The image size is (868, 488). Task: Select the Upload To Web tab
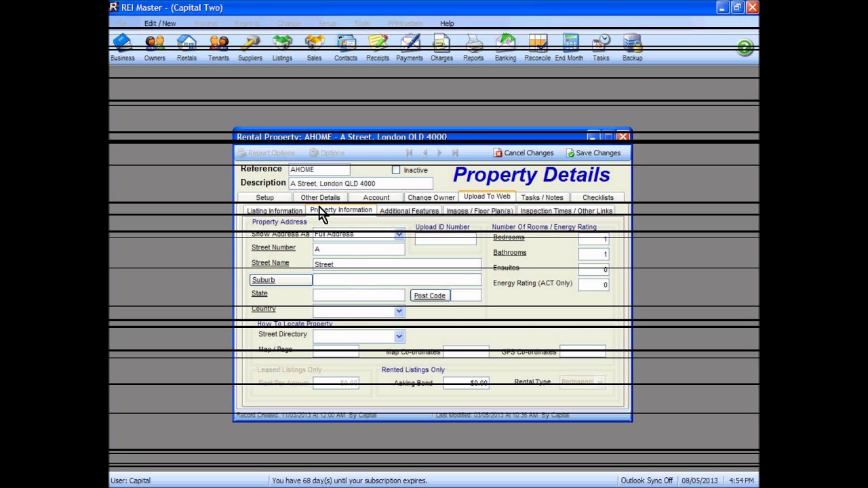487,197
